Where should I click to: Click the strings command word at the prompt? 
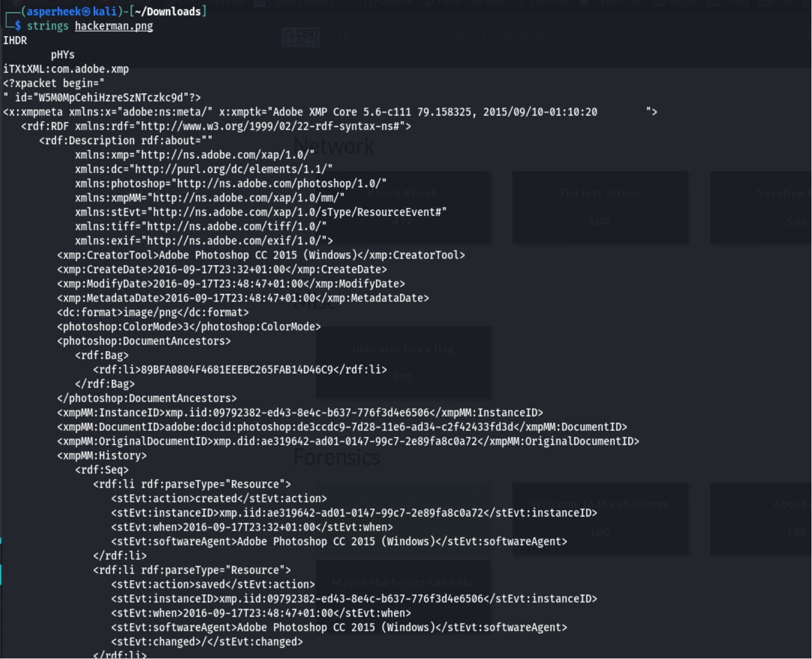click(x=48, y=26)
